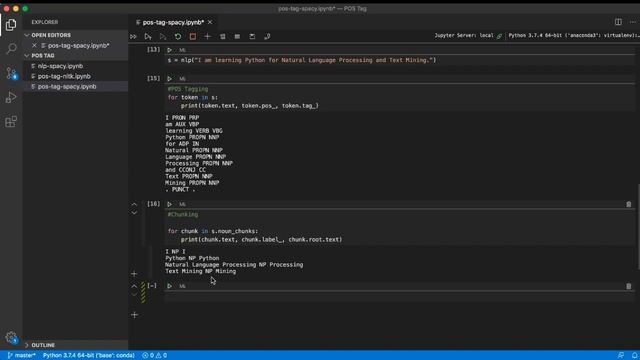The height and width of the screenshot is (360, 640).
Task: Delete cell 16 with the trash icon
Action: [x=629, y=204]
